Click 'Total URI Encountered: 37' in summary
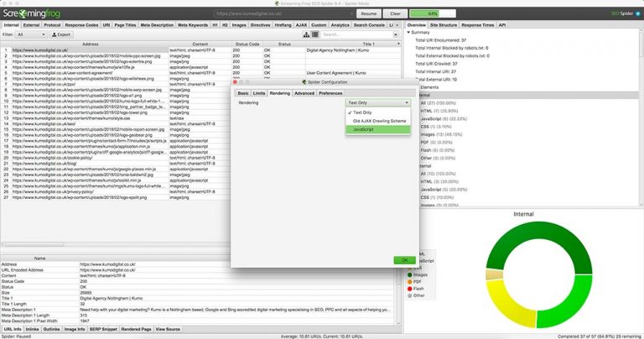644x339 pixels. 441,40
